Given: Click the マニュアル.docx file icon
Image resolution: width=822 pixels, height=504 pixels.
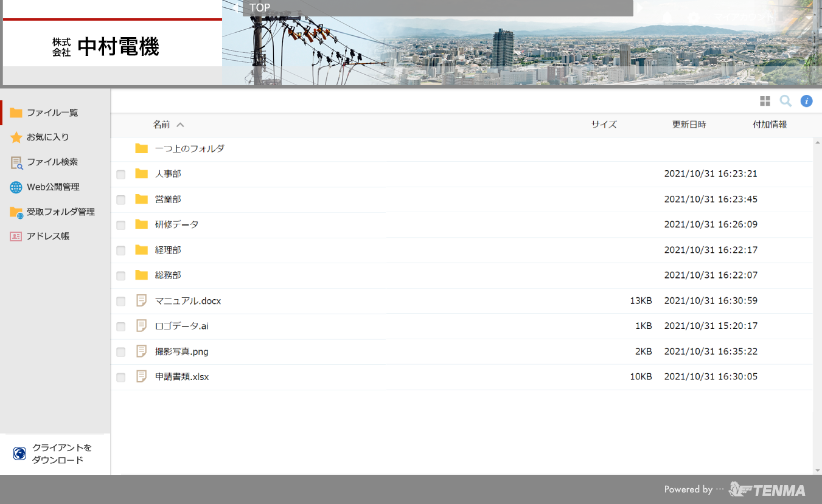Looking at the screenshot, I should coord(142,300).
